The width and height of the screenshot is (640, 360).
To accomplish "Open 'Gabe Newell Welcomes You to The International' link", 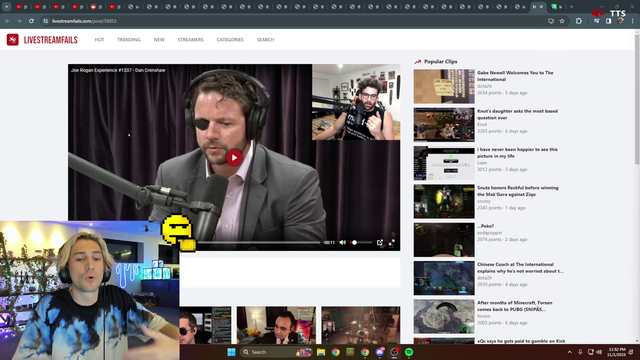I will 515,76.
